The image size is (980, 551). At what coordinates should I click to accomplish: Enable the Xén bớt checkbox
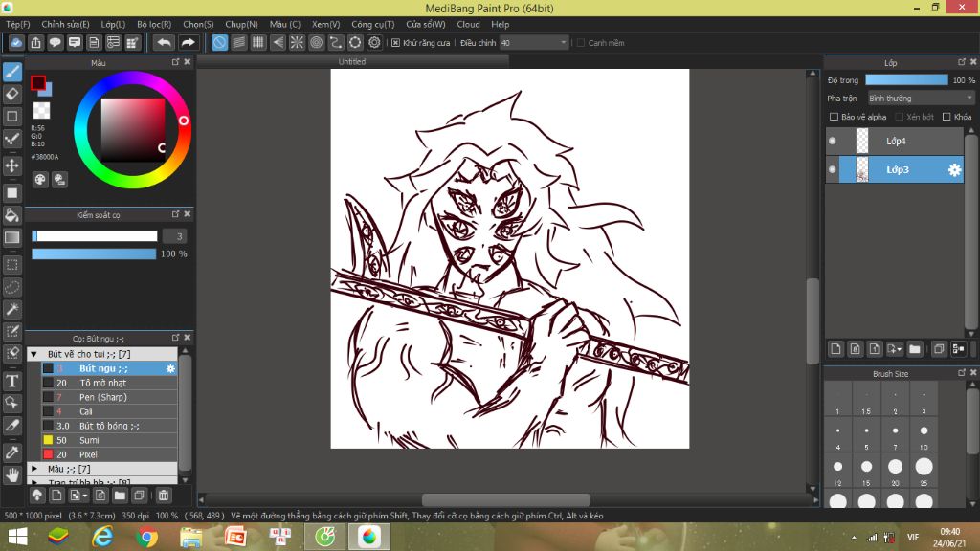click(x=900, y=117)
